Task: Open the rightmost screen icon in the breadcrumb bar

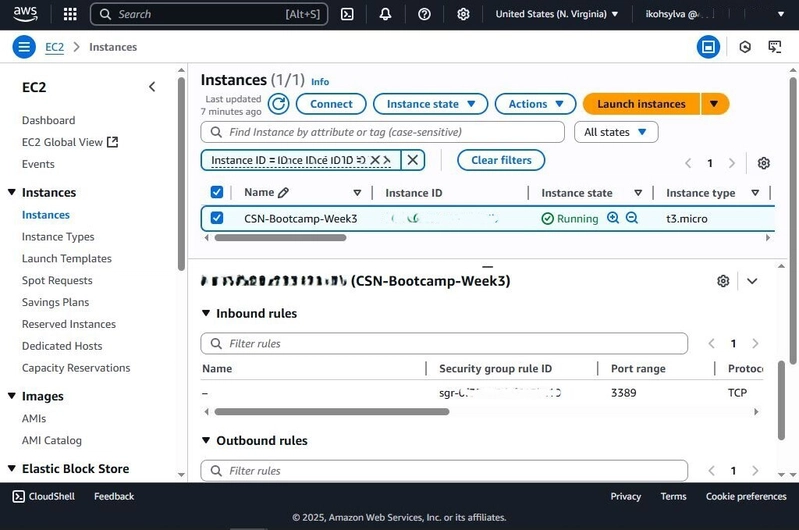Action: (775, 47)
